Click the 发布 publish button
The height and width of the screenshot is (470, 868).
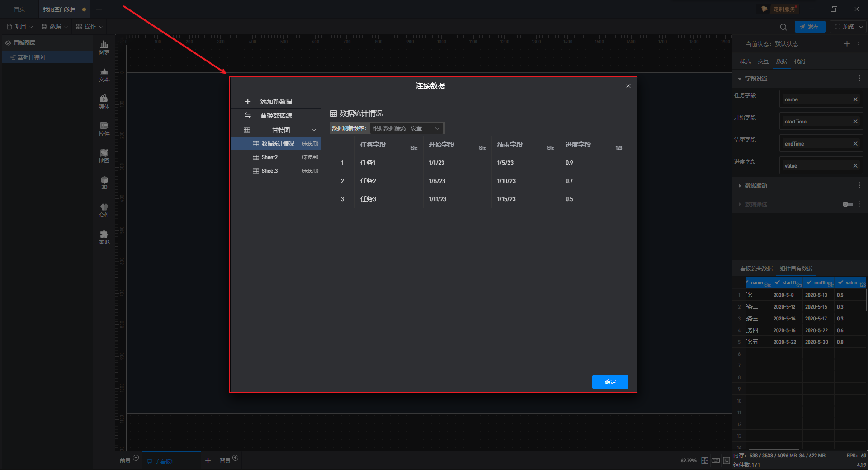[810, 27]
